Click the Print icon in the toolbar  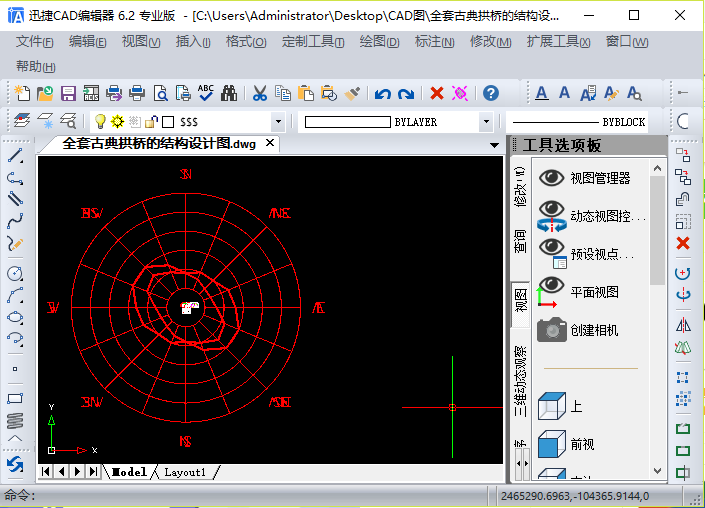coord(137,93)
